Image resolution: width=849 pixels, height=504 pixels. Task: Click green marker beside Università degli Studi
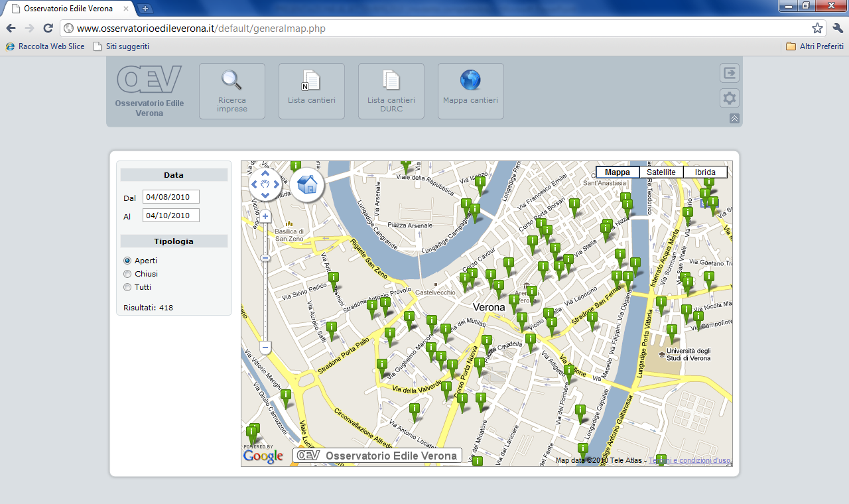point(672,334)
